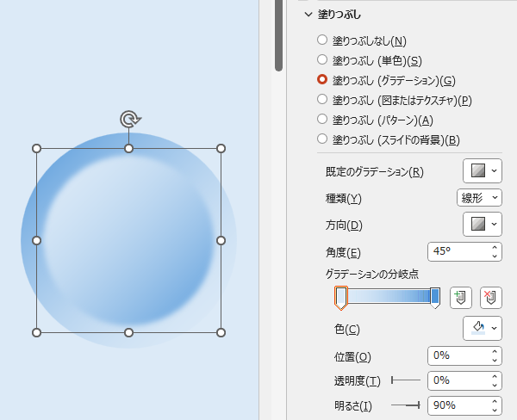This screenshot has width=517, height=420.
Task: Select 塗りつぶし (グラデーション)(G) radio button
Action: pos(322,79)
